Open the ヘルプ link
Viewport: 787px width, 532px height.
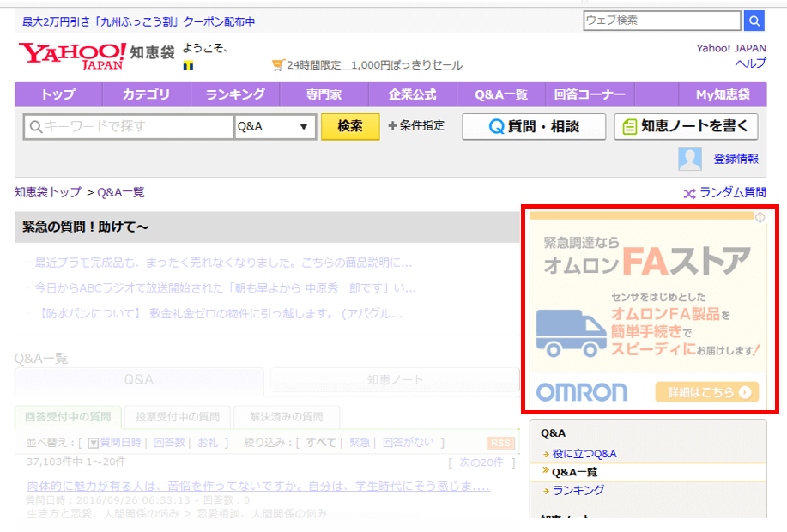[751, 63]
